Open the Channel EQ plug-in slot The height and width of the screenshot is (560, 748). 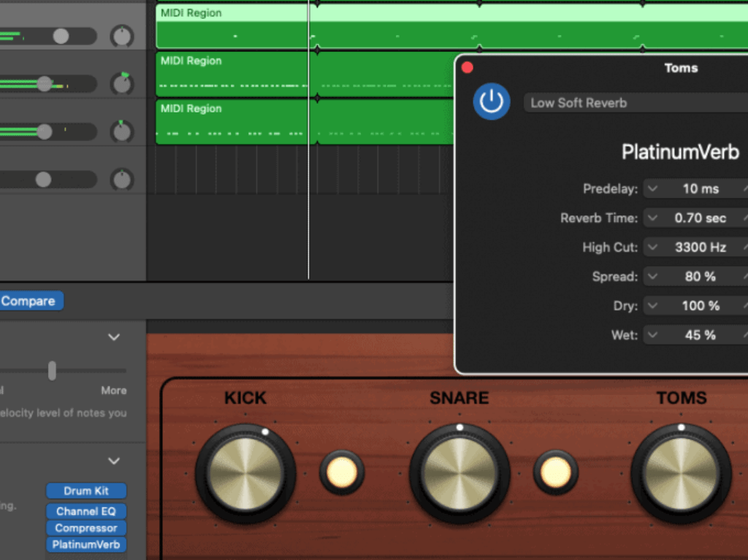pyautogui.click(x=86, y=511)
